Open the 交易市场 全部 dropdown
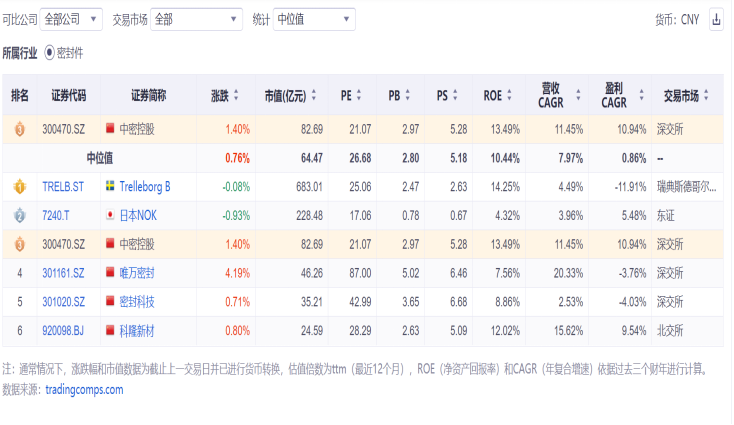This screenshot has width=734, height=425. [196, 20]
